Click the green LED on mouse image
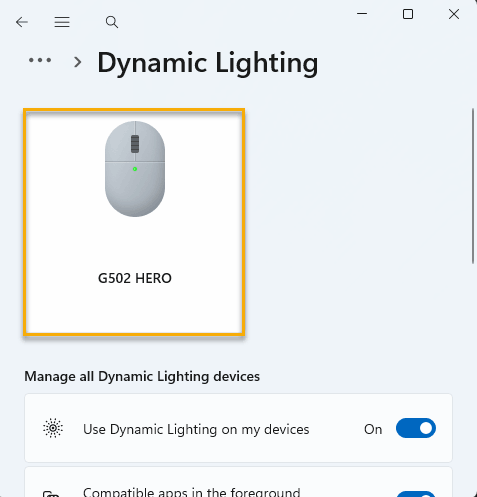 coord(135,169)
